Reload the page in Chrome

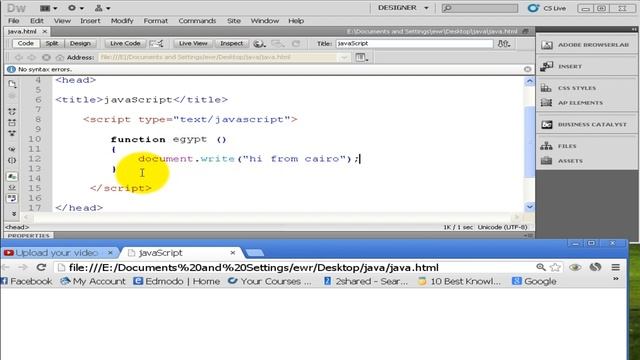click(x=41, y=267)
